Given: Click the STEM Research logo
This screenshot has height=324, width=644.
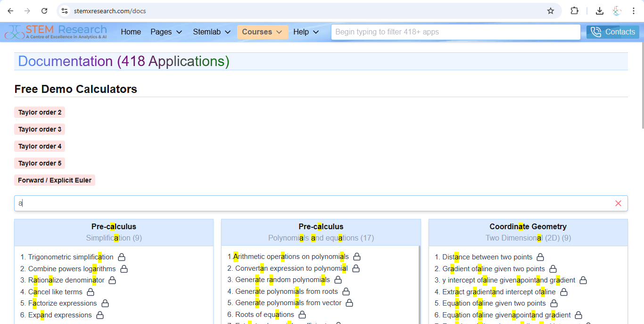Looking at the screenshot, I should [x=56, y=31].
